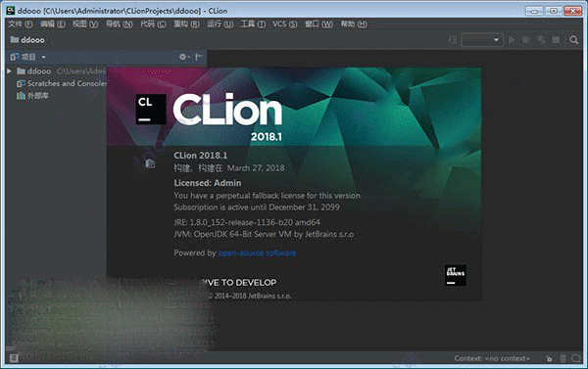Click 'Context: <no context>' in status bar

(492, 358)
